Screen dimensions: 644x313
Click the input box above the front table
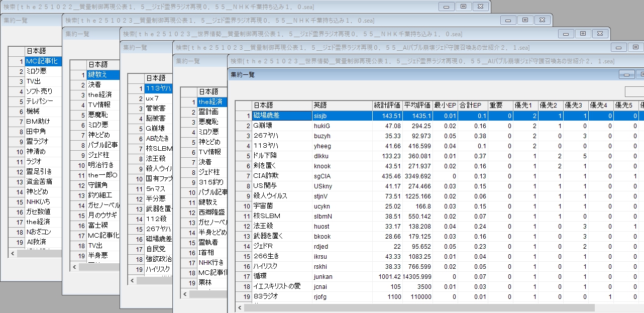click(x=634, y=91)
